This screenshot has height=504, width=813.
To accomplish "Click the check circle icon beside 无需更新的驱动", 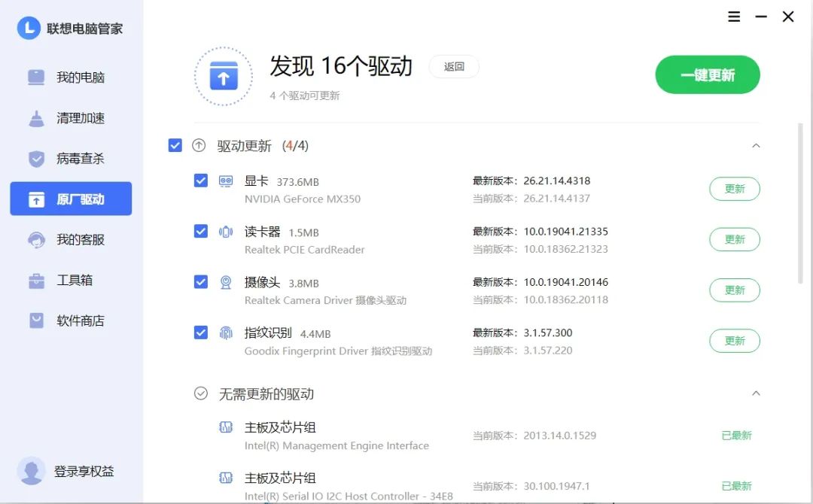I will tap(201, 393).
